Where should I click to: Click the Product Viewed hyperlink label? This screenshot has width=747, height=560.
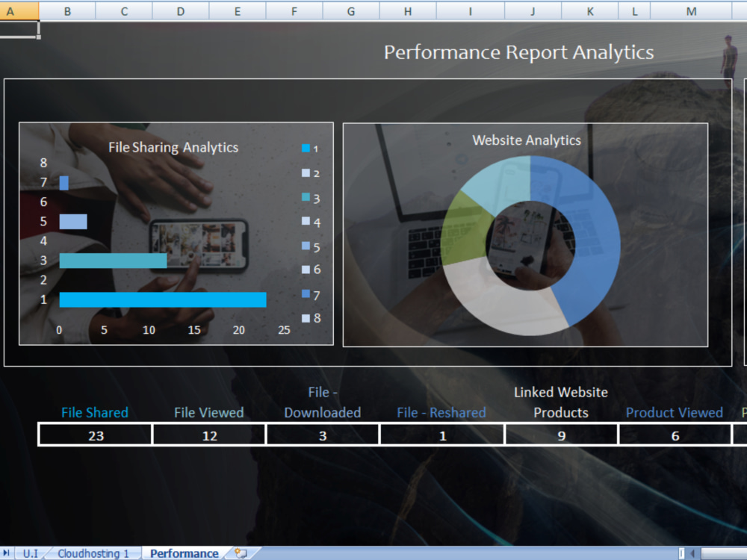675,412
